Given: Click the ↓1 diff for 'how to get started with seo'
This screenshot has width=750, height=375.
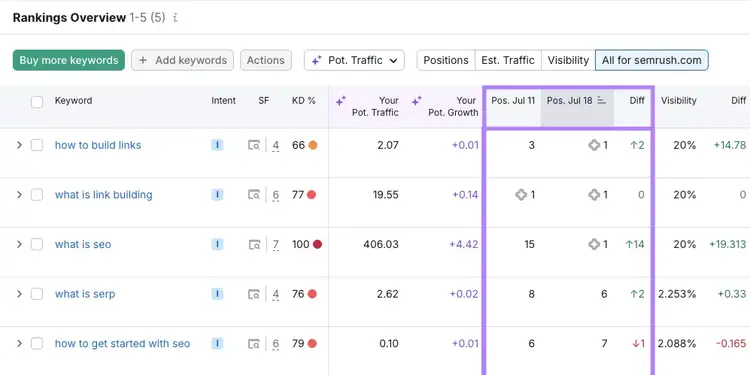Looking at the screenshot, I should click(x=639, y=343).
